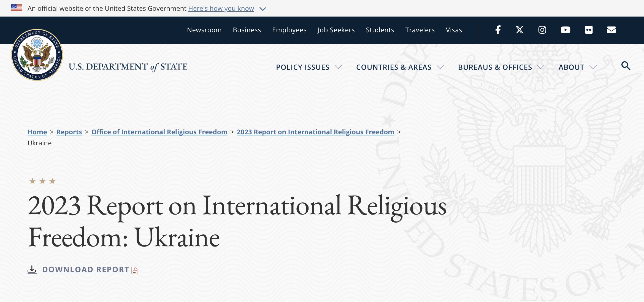
Task: Open the X (Twitter) social icon
Action: [x=520, y=30]
